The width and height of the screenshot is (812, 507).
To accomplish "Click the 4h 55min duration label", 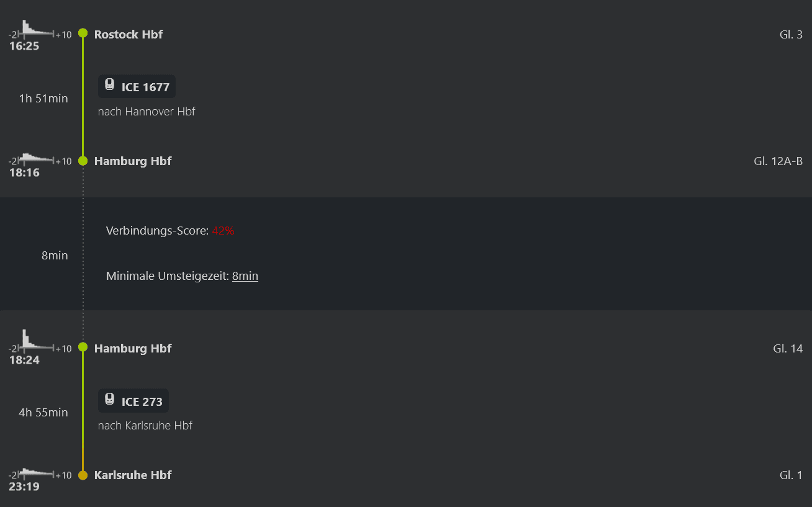I will click(x=43, y=413).
